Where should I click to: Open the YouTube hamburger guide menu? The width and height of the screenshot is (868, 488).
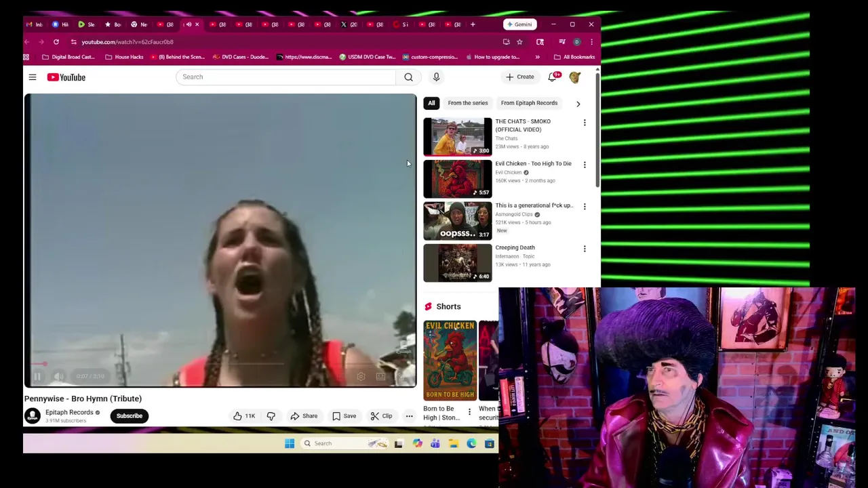tap(32, 77)
